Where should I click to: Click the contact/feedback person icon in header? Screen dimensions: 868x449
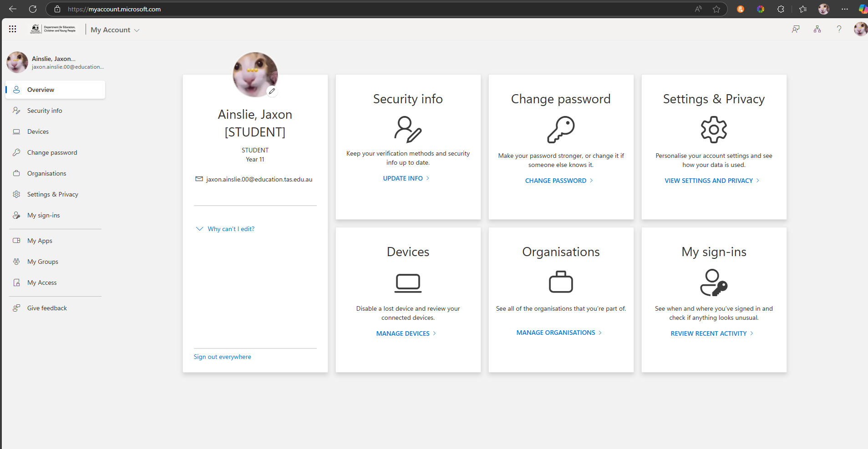coord(796,29)
